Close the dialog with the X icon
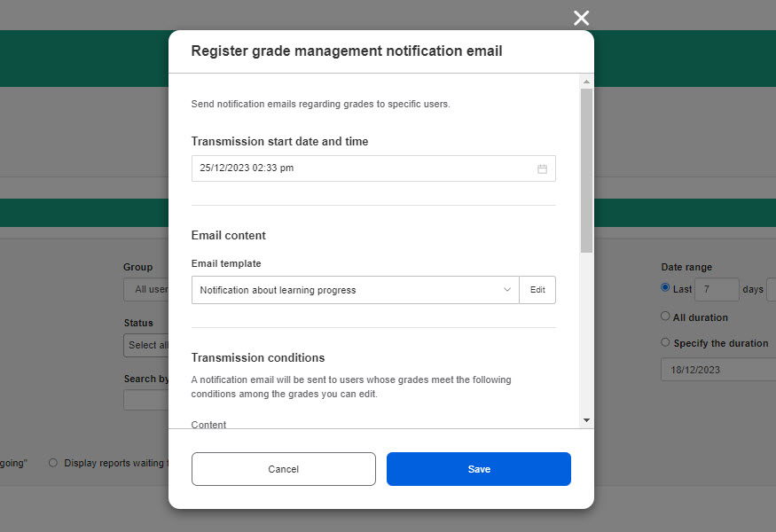The image size is (776, 532). pyautogui.click(x=581, y=18)
